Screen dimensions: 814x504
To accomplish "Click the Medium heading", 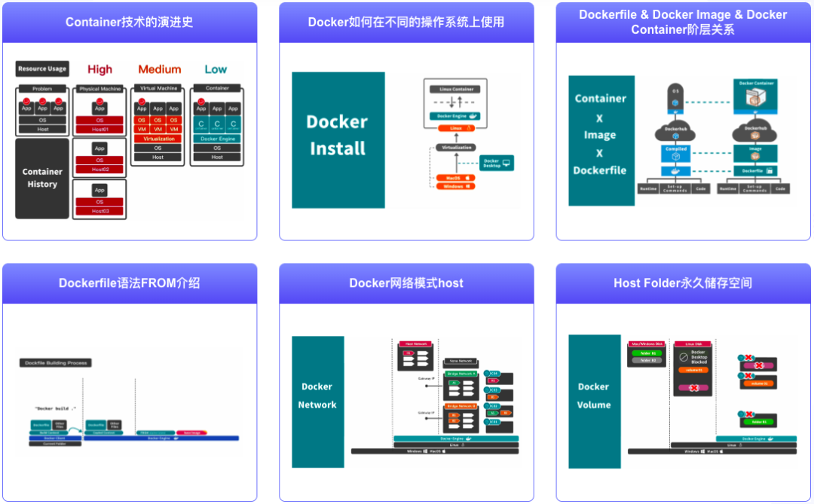I will coord(159,69).
